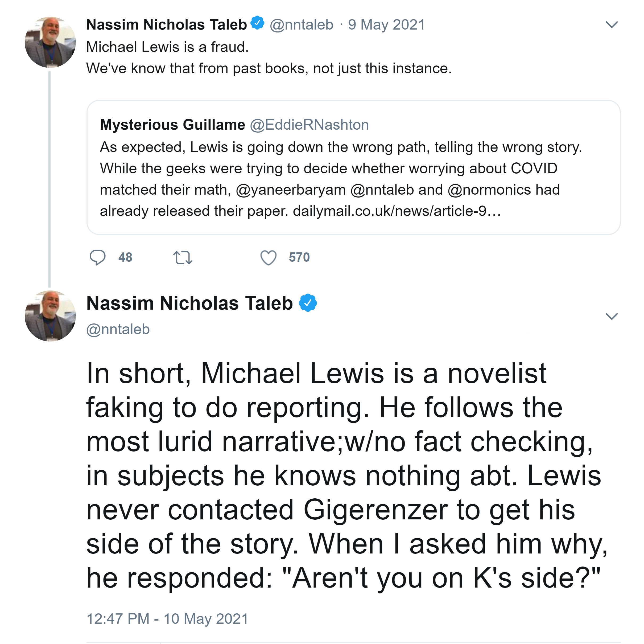Like the first tweet with the heart icon

[x=268, y=258]
